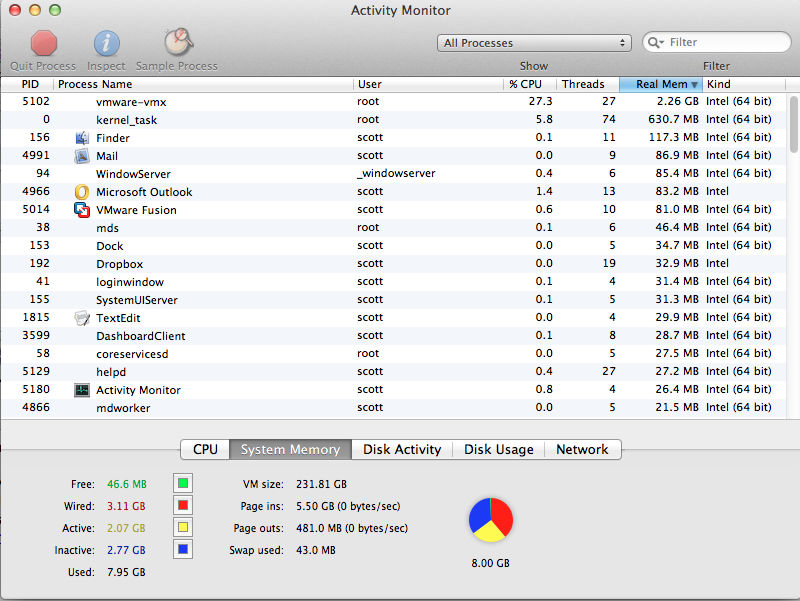
Task: Click the Inspect info icon
Action: point(107,43)
